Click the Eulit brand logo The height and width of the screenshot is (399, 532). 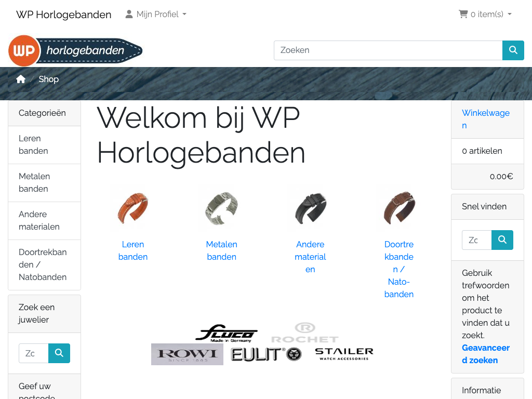(267, 354)
